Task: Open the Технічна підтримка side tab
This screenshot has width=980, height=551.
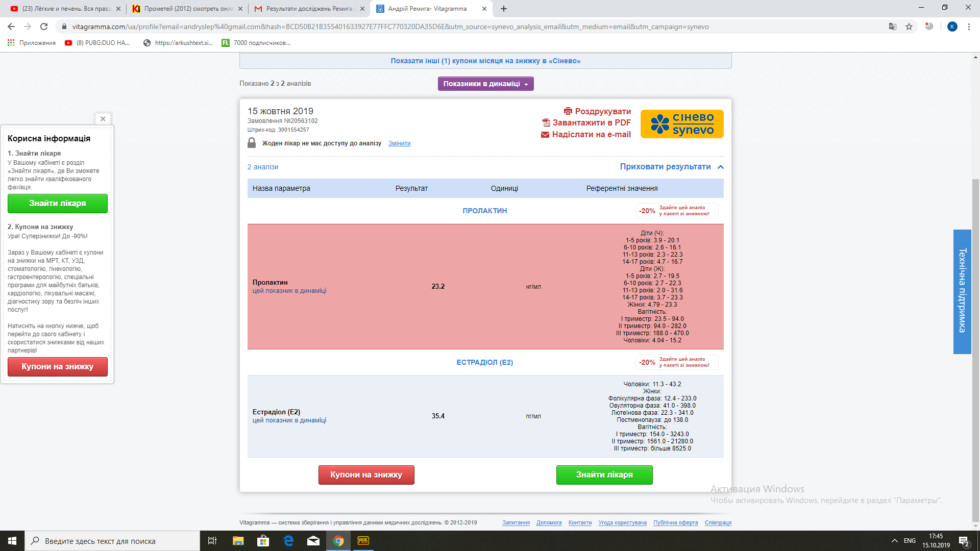Action: (962, 291)
